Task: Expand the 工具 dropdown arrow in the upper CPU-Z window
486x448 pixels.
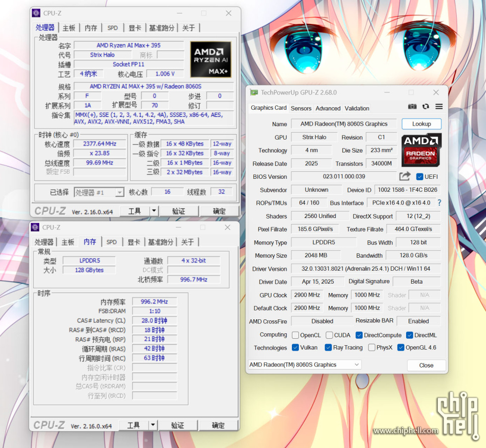Action: pos(153,211)
